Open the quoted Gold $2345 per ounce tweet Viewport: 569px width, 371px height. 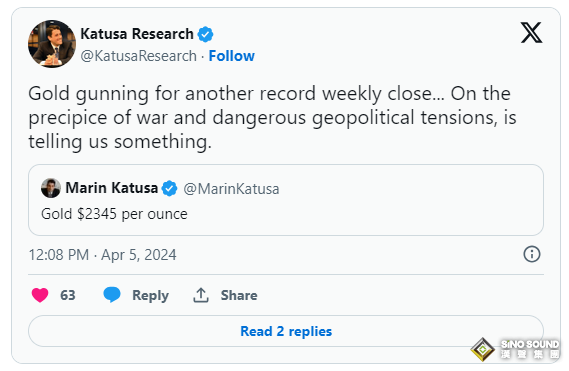coord(286,200)
